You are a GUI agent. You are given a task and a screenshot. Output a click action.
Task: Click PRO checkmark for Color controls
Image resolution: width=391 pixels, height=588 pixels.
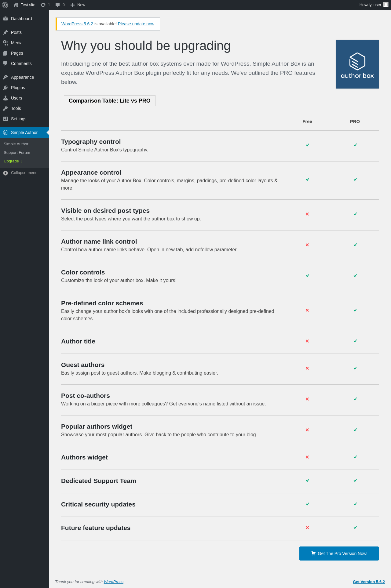355,276
